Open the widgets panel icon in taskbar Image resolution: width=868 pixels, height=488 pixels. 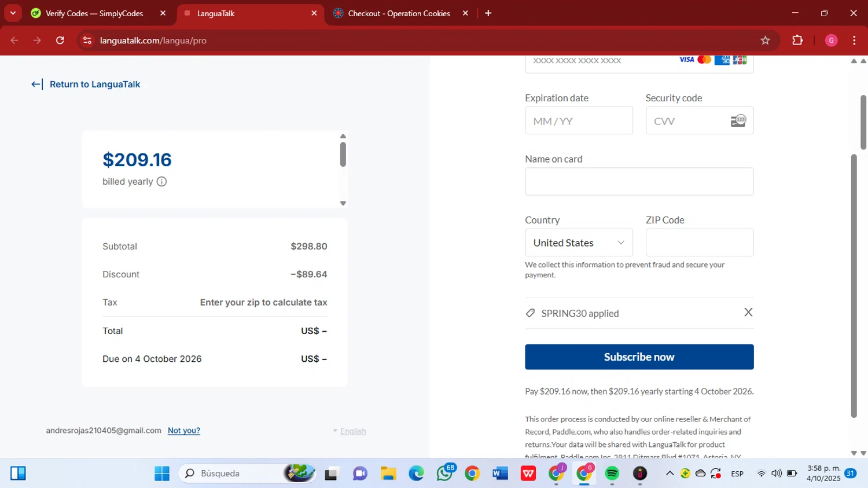tap(18, 474)
